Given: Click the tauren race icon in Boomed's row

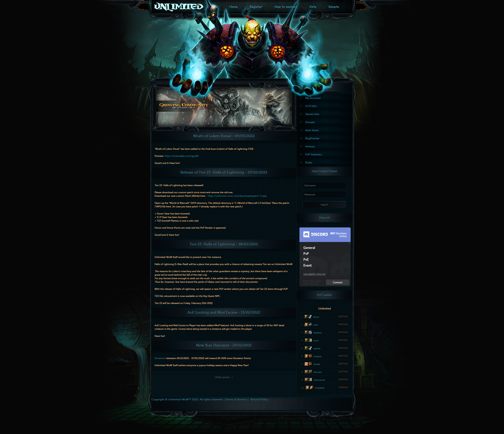Looking at the screenshot, I should (306, 372).
